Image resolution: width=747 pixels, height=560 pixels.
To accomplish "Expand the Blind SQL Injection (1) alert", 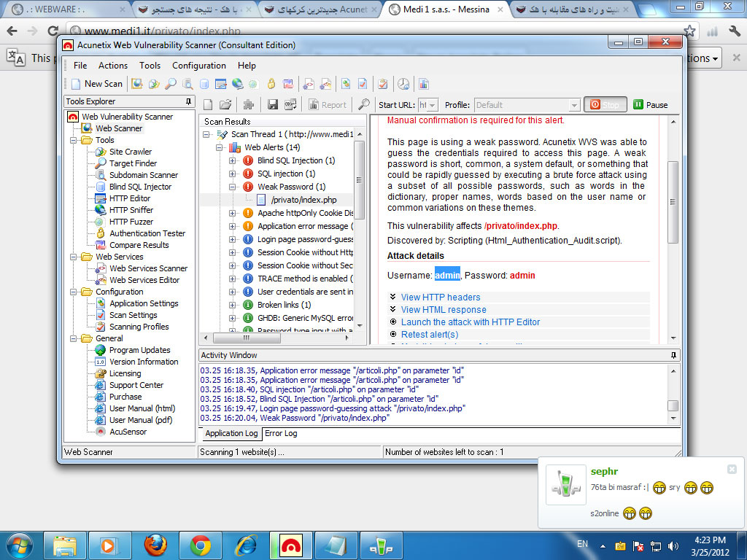I will click(233, 160).
